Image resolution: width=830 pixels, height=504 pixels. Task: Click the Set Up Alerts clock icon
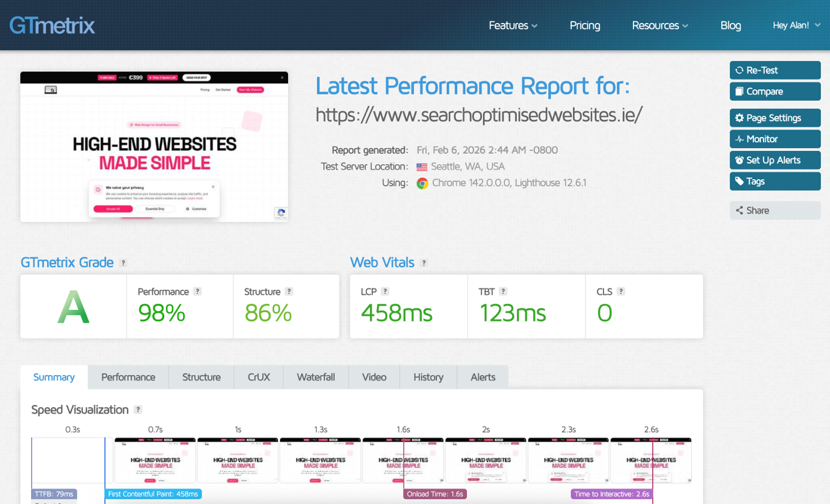tap(740, 160)
